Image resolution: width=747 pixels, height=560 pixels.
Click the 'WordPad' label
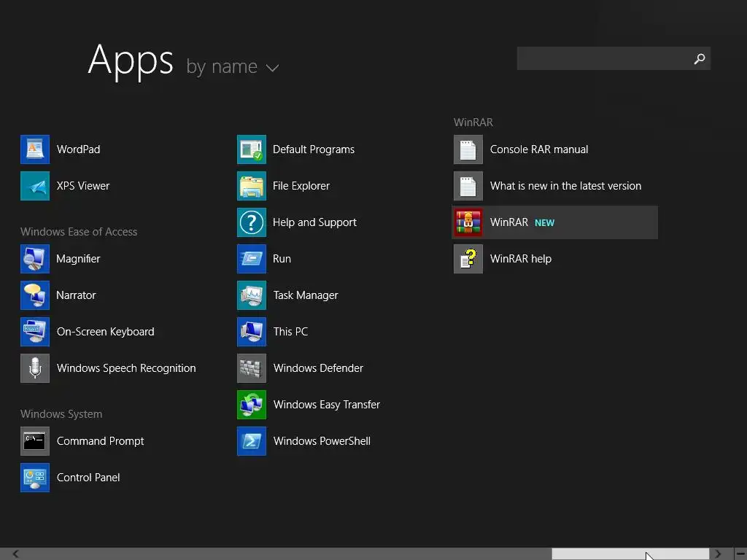pyautogui.click(x=79, y=149)
